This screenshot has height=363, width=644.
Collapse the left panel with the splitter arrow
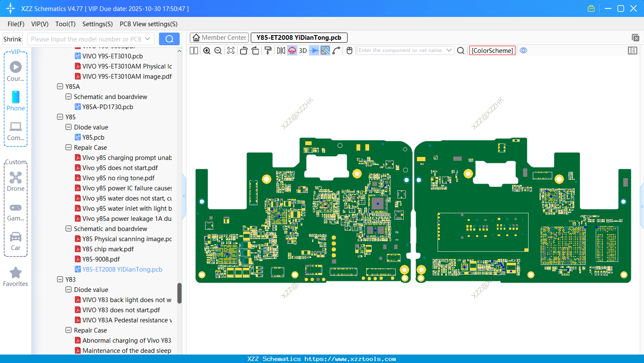(x=184, y=195)
